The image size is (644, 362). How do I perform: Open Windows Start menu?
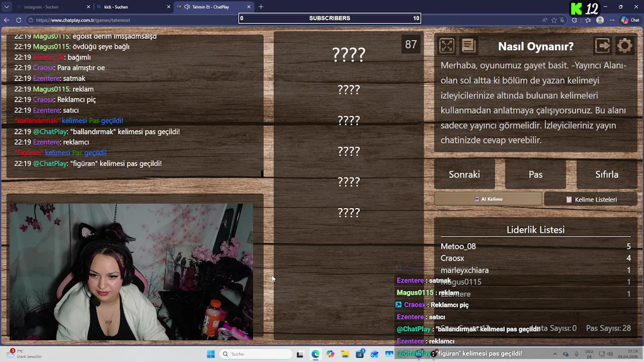coord(211,354)
